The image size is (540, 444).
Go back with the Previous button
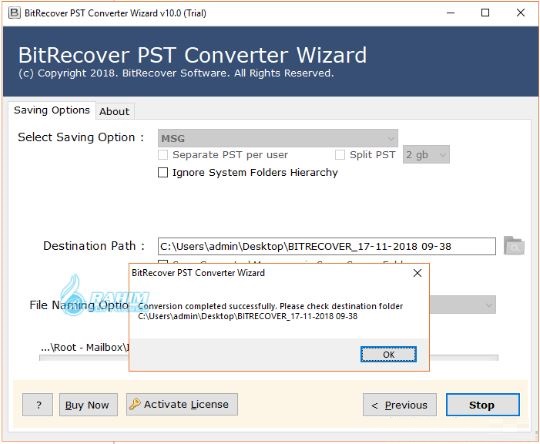pyautogui.click(x=400, y=405)
